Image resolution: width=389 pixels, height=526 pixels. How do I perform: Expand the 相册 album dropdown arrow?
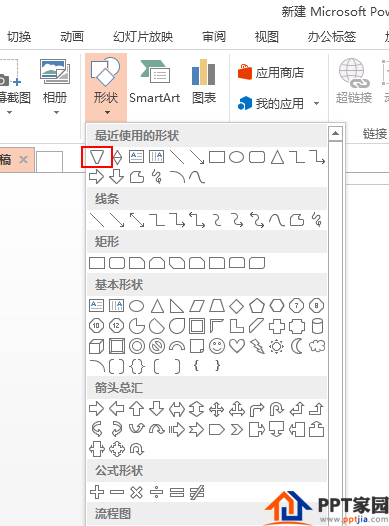click(56, 113)
